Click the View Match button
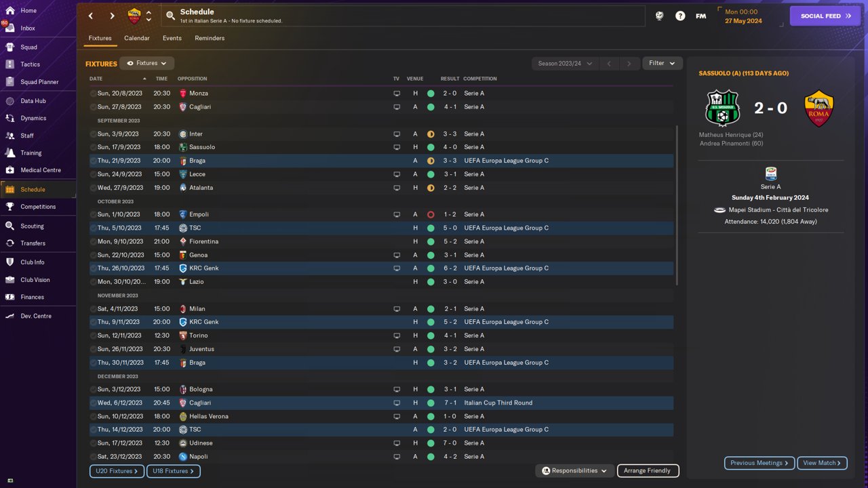Screen dimensions: 868x488 (822, 463)
